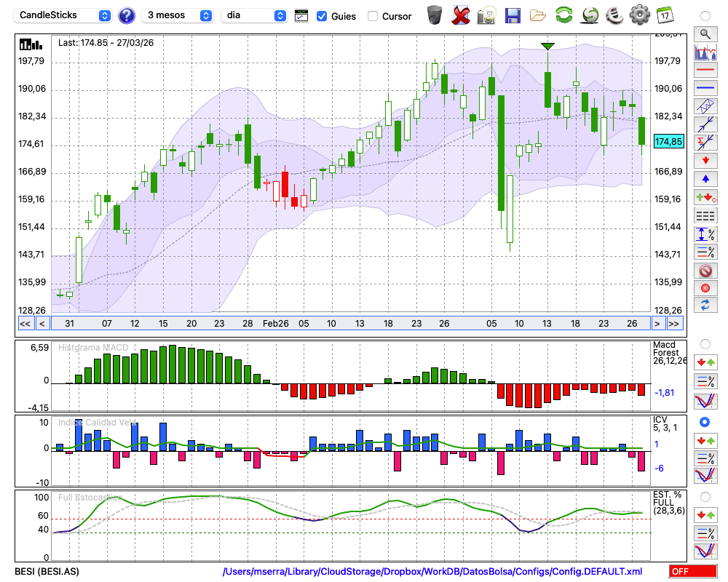This screenshot has height=582, width=728.
Task: Select the dashed lines grid tool
Action: click(x=705, y=216)
